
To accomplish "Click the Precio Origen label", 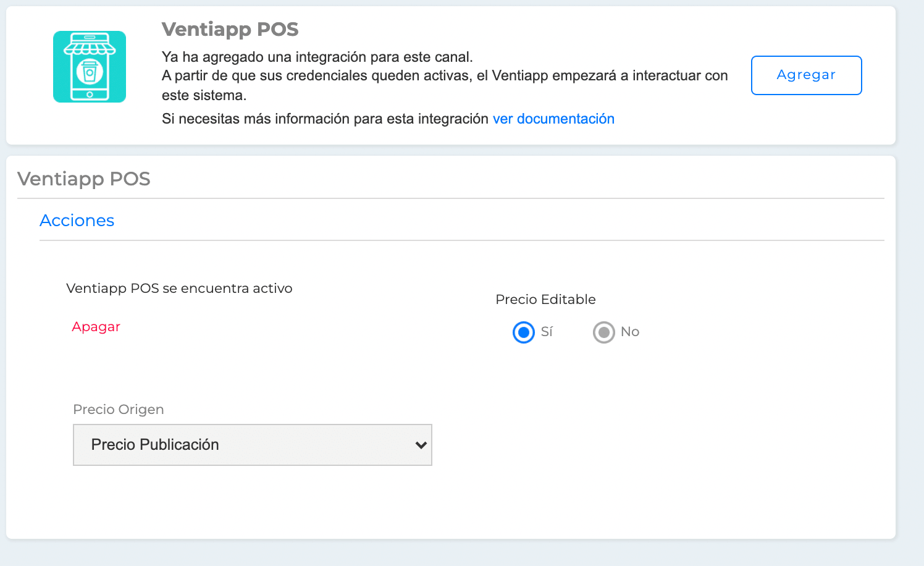I will pos(119,410).
